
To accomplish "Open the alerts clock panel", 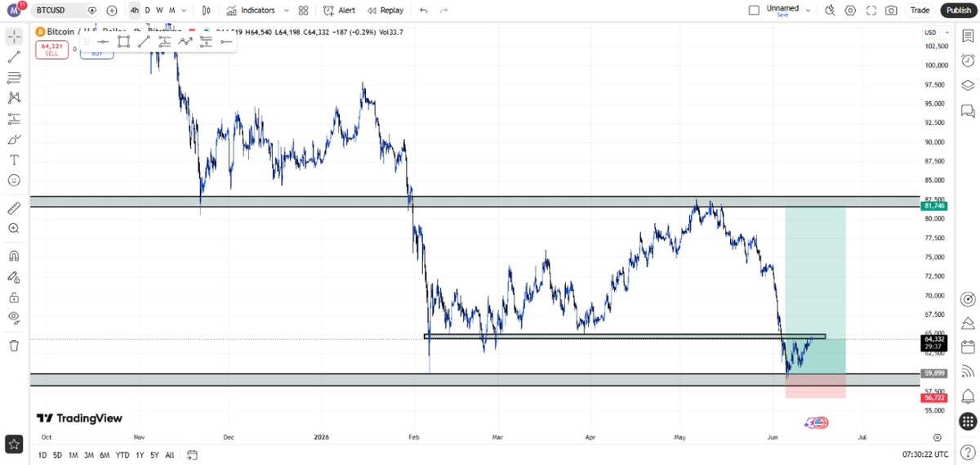I will point(968,60).
